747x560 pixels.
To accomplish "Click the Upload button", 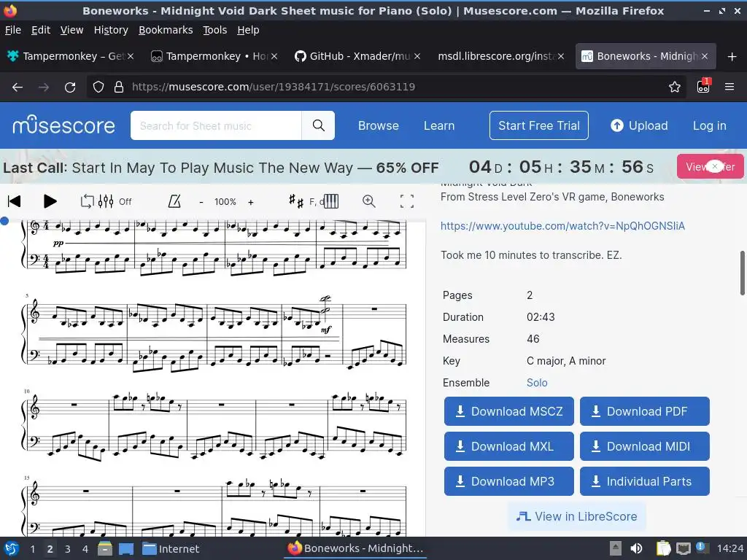I will click(639, 125).
